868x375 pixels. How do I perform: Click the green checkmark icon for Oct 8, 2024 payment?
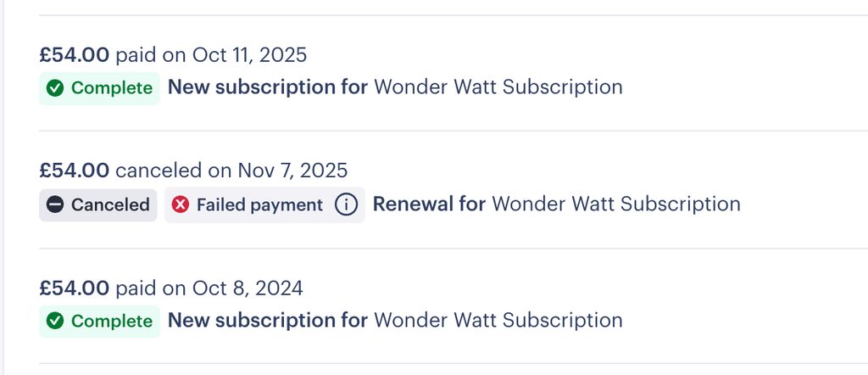(55, 321)
